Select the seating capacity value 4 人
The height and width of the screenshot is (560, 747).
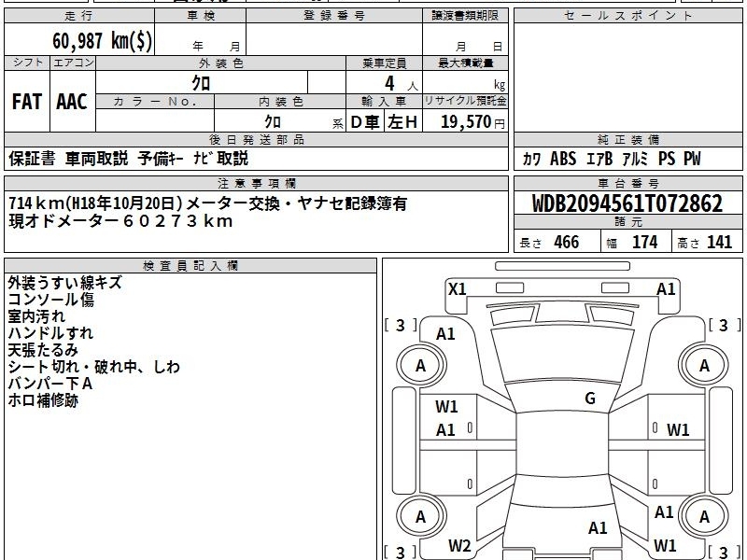pos(402,83)
